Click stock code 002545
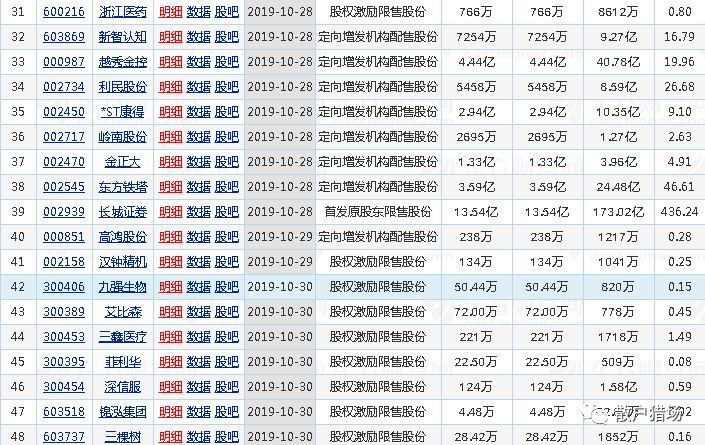Image resolution: width=705 pixels, height=445 pixels. click(x=64, y=187)
